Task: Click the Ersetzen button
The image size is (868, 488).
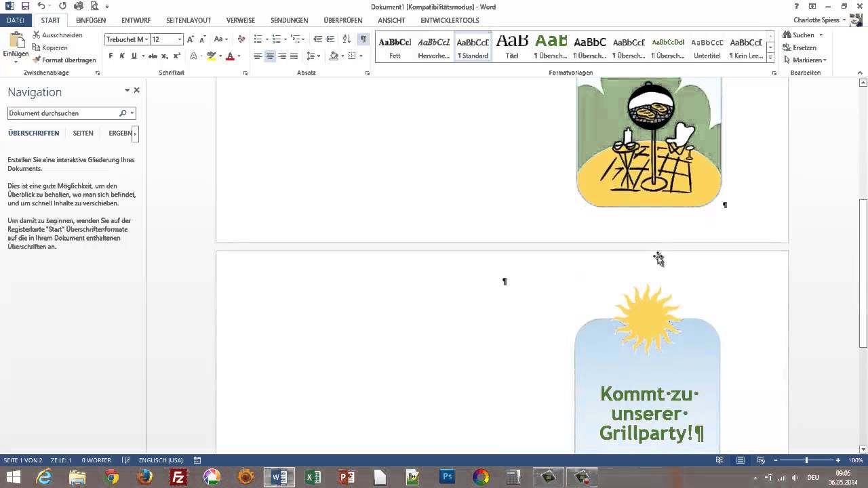Action: pyautogui.click(x=800, y=47)
